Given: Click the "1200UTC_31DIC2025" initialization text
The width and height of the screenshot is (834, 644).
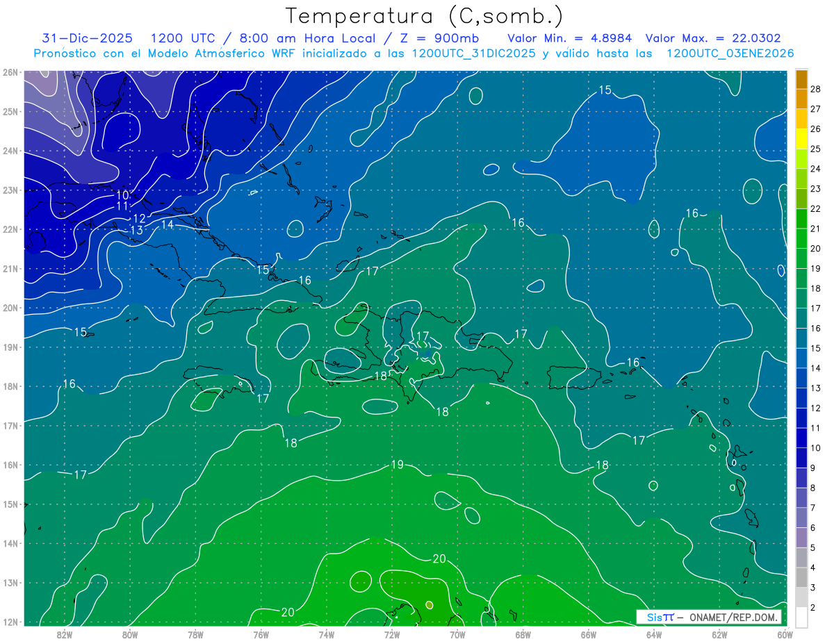Looking at the screenshot, I should click(476, 53).
